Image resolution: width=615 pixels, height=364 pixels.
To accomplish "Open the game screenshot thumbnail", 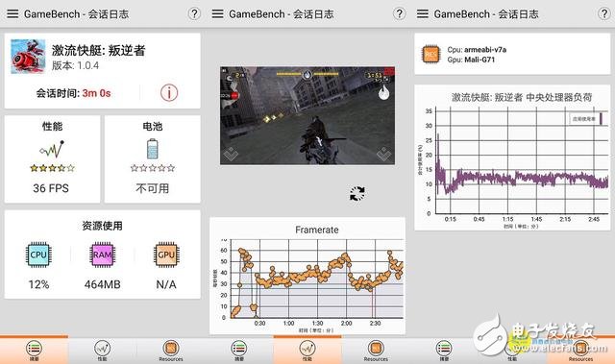I will click(x=307, y=115).
